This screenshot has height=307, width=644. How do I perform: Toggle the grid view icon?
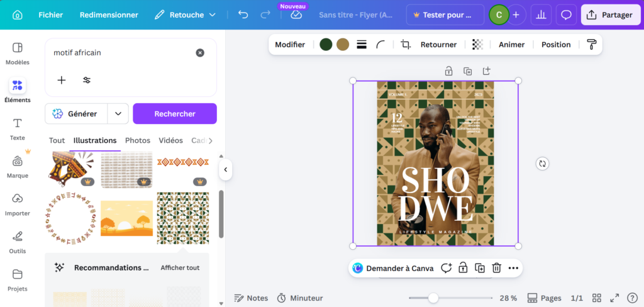click(597, 298)
